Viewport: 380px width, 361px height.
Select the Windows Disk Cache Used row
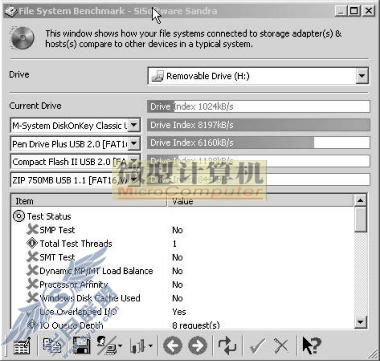(x=183, y=298)
